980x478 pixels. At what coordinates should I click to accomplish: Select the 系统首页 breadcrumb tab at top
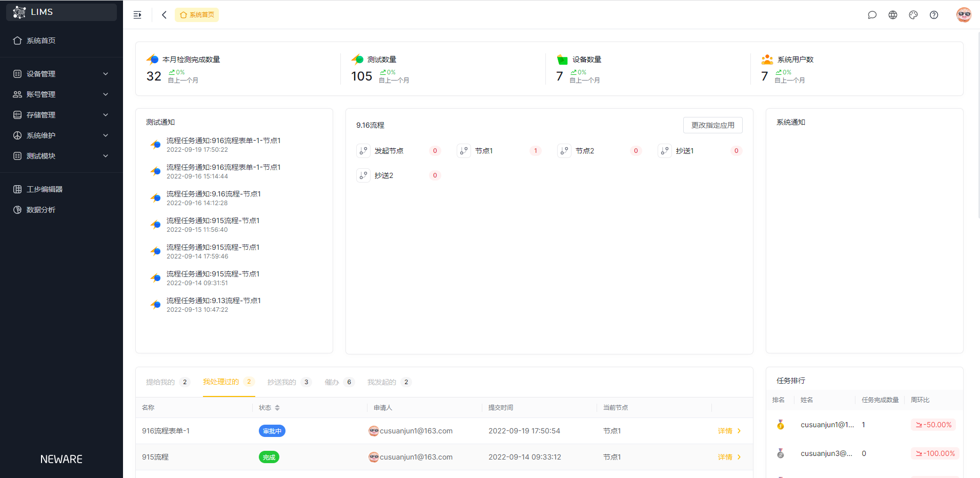(x=197, y=15)
